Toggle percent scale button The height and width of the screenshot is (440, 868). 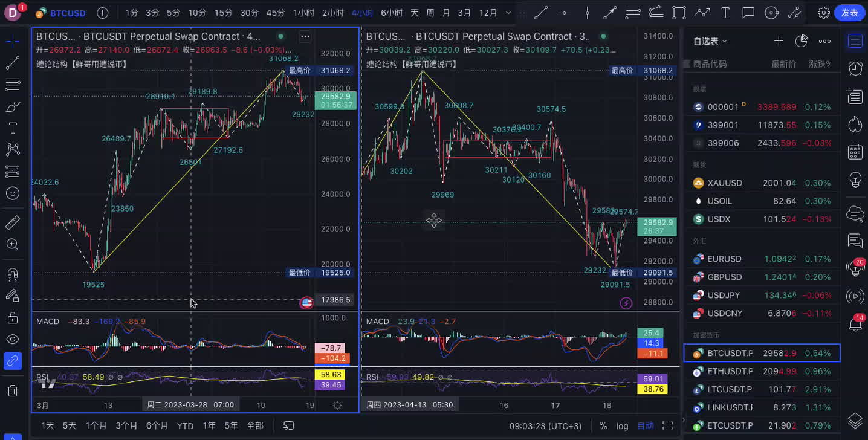(x=603, y=425)
